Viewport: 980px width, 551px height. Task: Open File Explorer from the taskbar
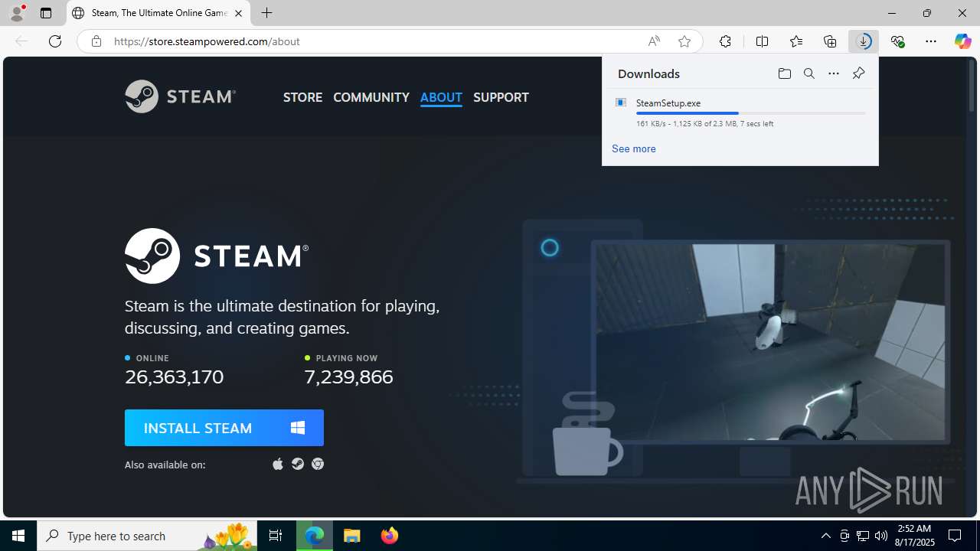(352, 536)
